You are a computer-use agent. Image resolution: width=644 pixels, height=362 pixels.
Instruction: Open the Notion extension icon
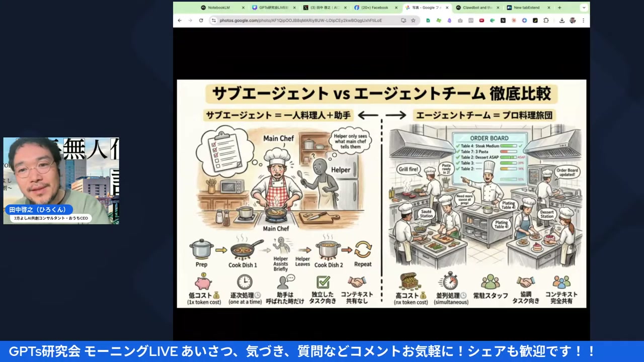click(503, 21)
